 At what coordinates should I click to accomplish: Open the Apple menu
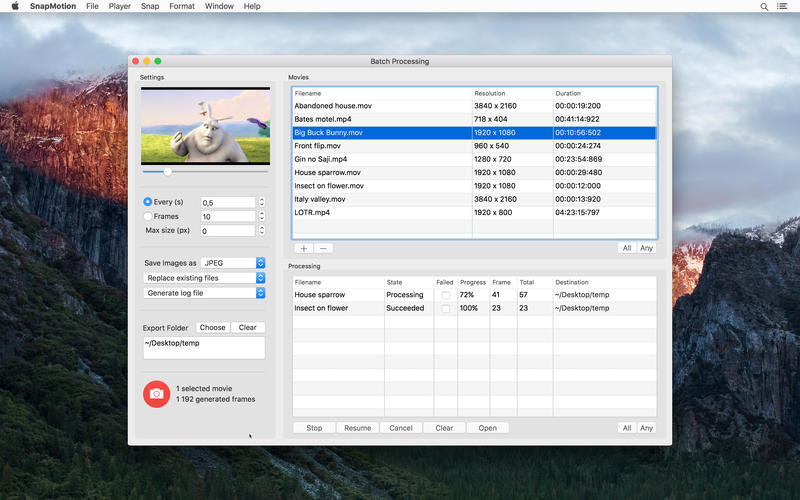pos(13,6)
